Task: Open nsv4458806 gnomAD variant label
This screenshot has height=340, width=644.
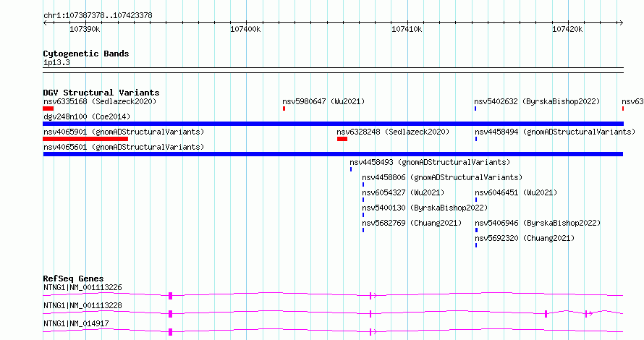Action: tap(442, 177)
